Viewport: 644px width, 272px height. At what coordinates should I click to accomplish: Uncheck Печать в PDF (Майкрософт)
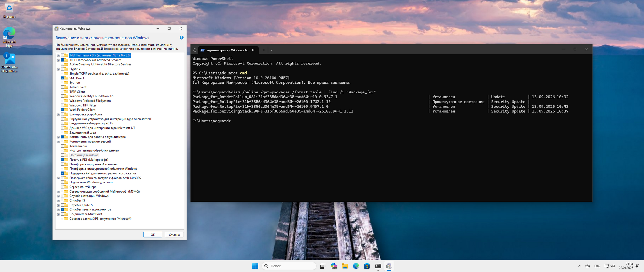pos(62,160)
